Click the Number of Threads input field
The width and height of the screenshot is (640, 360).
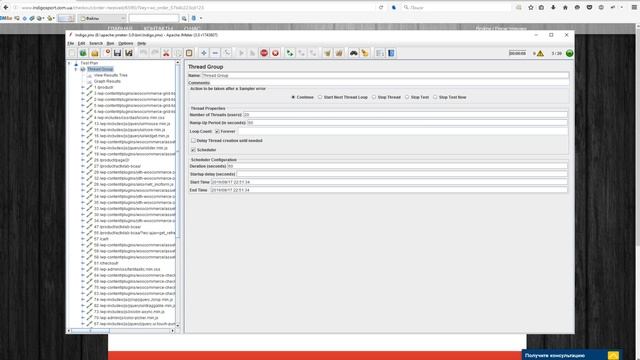click(405, 115)
